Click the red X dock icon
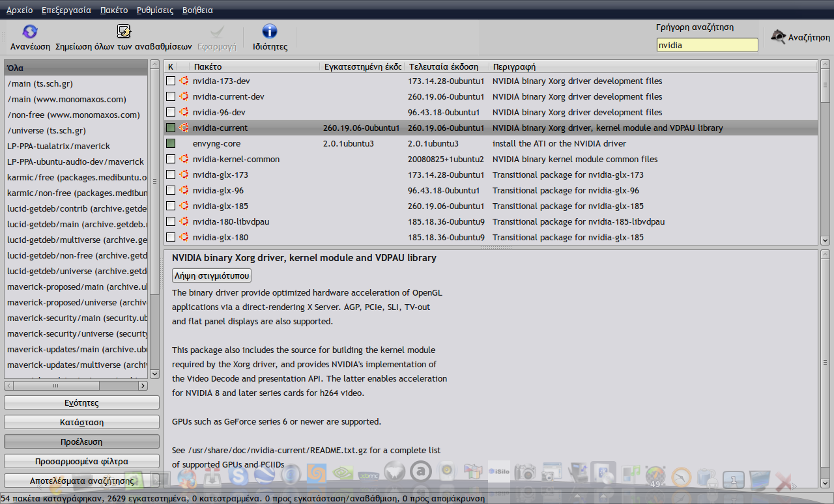This screenshot has width=834, height=504. tap(784, 483)
